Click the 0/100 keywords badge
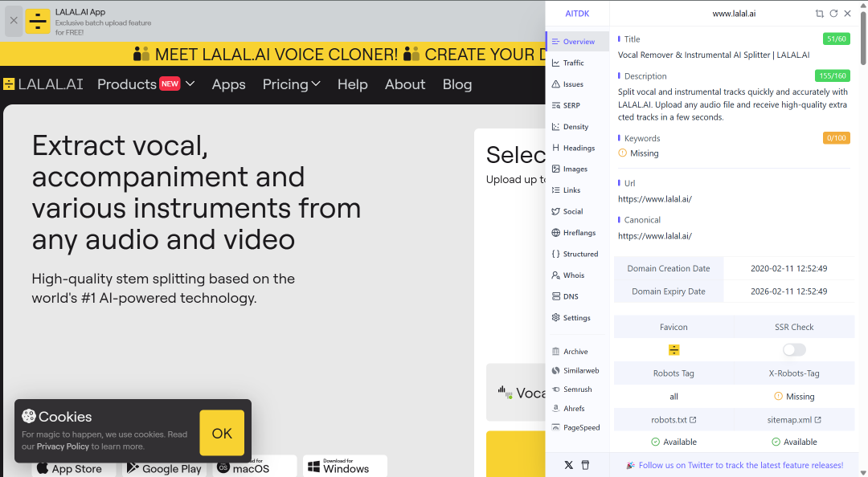The width and height of the screenshot is (868, 477). pyautogui.click(x=836, y=138)
